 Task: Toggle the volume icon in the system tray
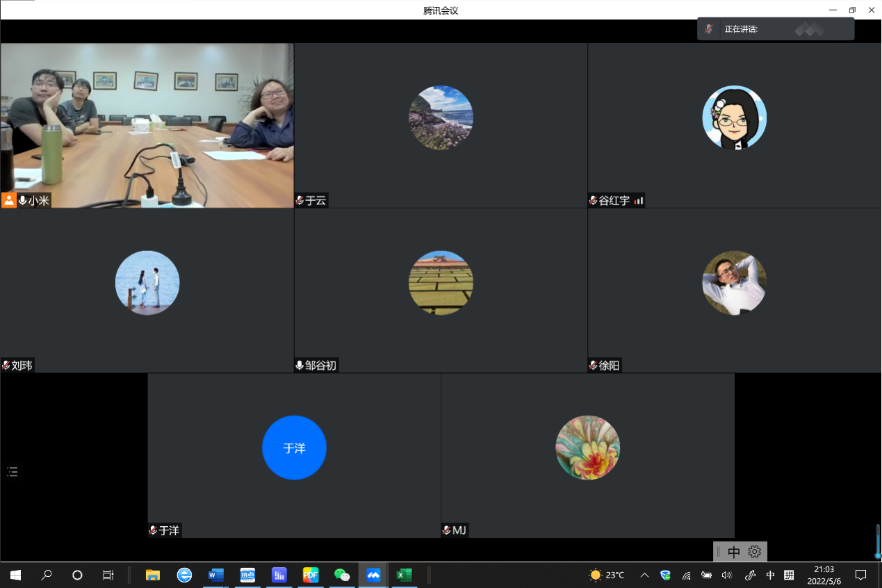pos(727,575)
